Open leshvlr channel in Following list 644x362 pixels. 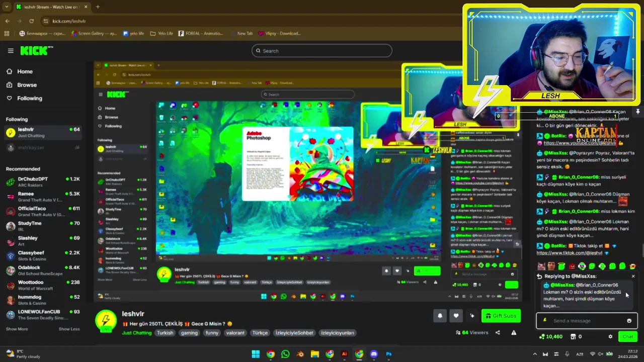(x=43, y=132)
